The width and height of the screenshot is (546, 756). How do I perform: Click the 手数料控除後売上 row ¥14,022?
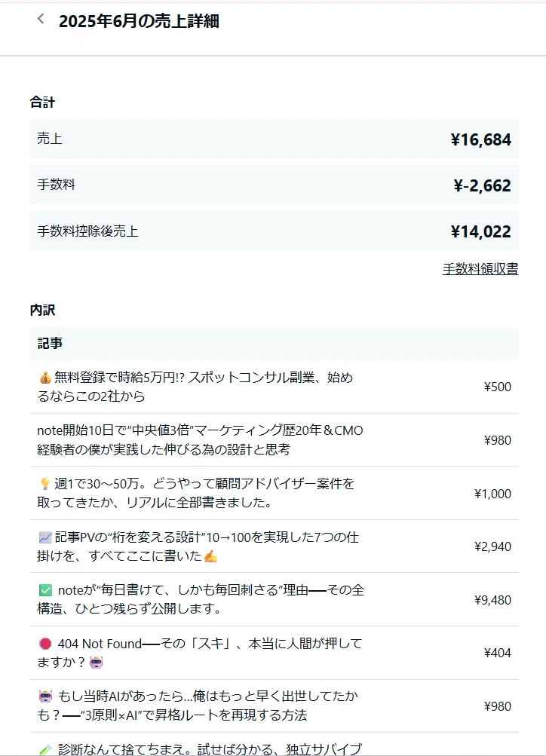click(275, 231)
